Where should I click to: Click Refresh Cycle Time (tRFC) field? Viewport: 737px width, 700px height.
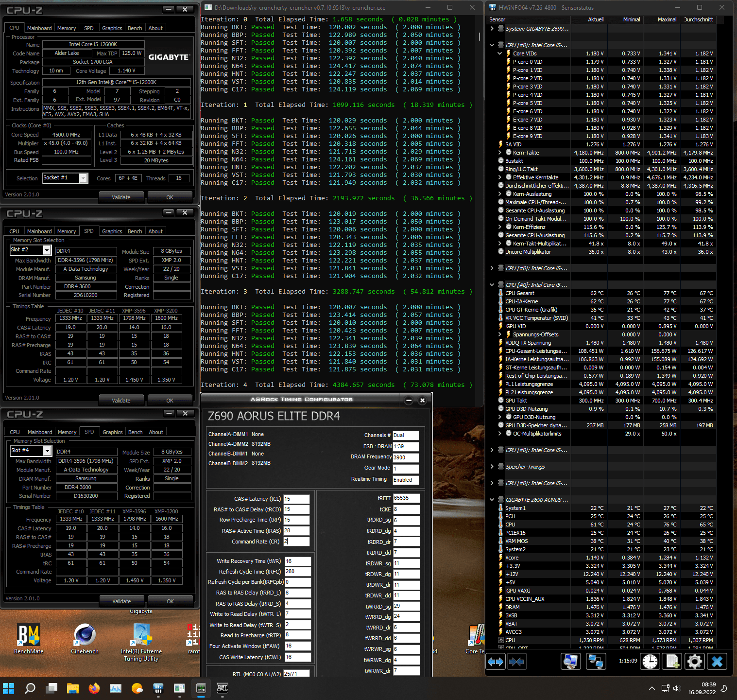(297, 572)
